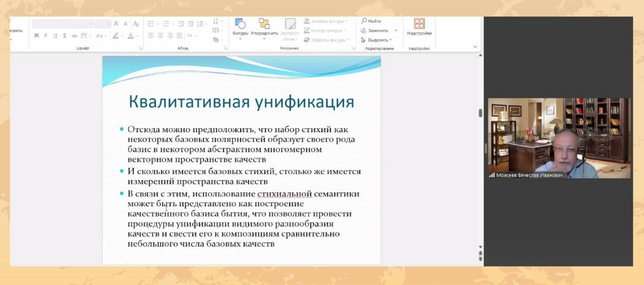Open the Фигуры shapes gallery
The image size is (644, 285).
(240, 27)
